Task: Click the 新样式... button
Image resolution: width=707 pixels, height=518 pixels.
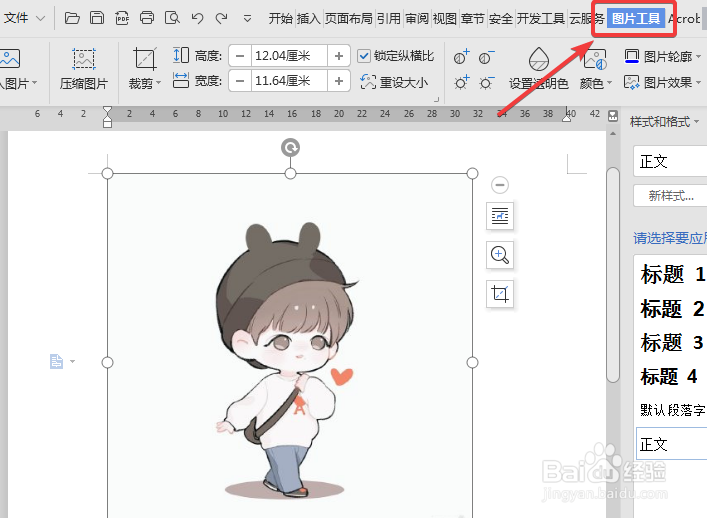Action: [x=670, y=196]
